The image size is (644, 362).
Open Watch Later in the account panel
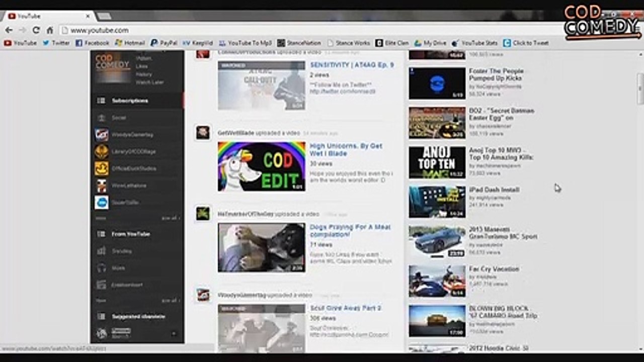(149, 82)
